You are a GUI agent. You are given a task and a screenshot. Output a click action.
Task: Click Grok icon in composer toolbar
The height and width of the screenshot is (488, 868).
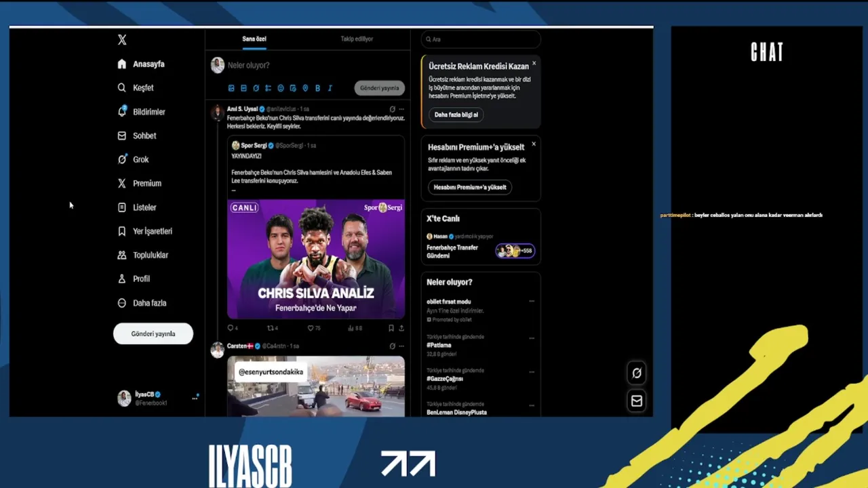[x=256, y=88]
